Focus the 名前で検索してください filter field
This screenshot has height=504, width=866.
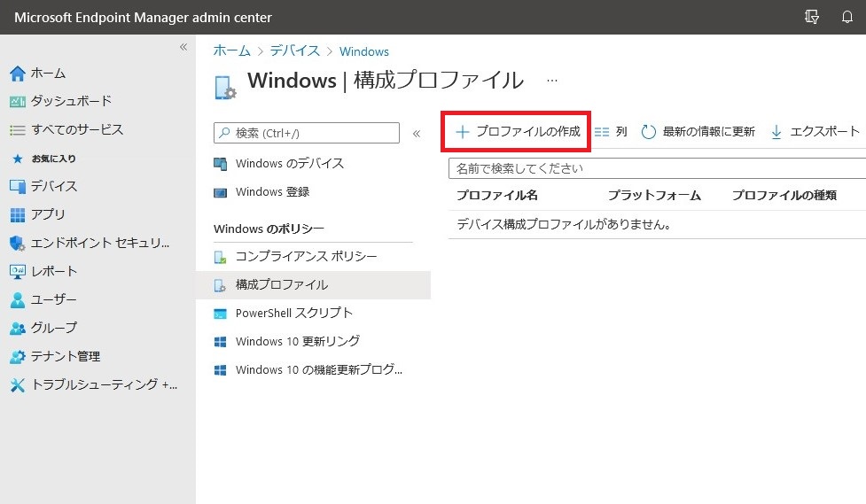click(x=657, y=169)
